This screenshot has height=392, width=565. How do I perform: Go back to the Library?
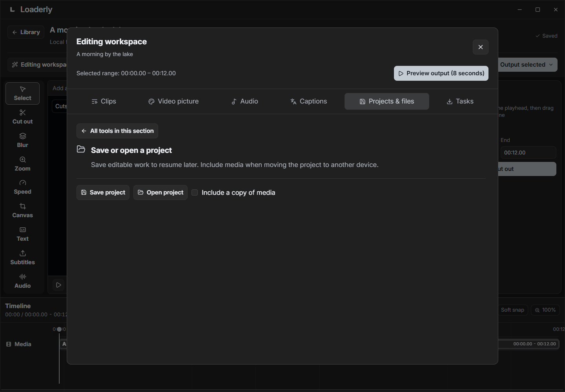click(x=26, y=32)
